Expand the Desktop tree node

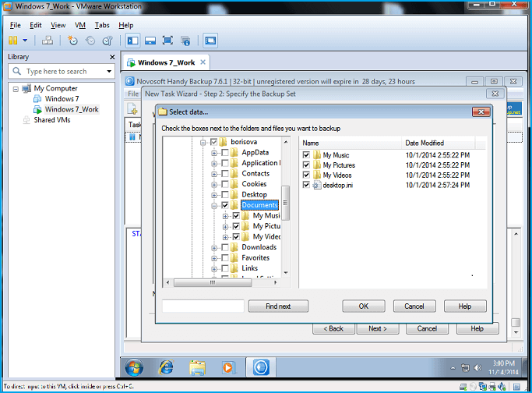(214, 195)
